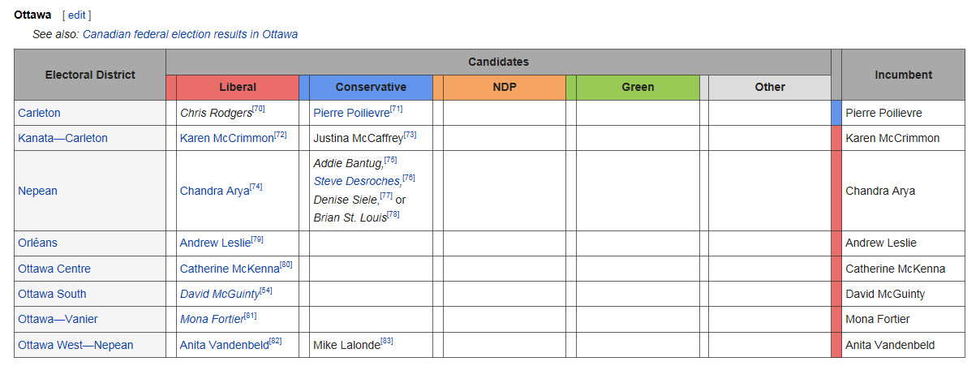The height and width of the screenshot is (366, 980).
Task: Open the Ottawa West—Nepean district link
Action: 75,345
